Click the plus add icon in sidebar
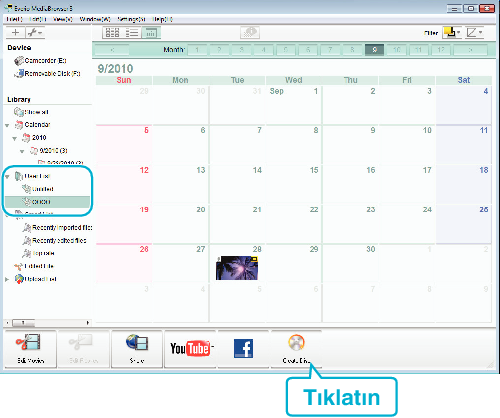The image size is (500, 418). (15, 33)
